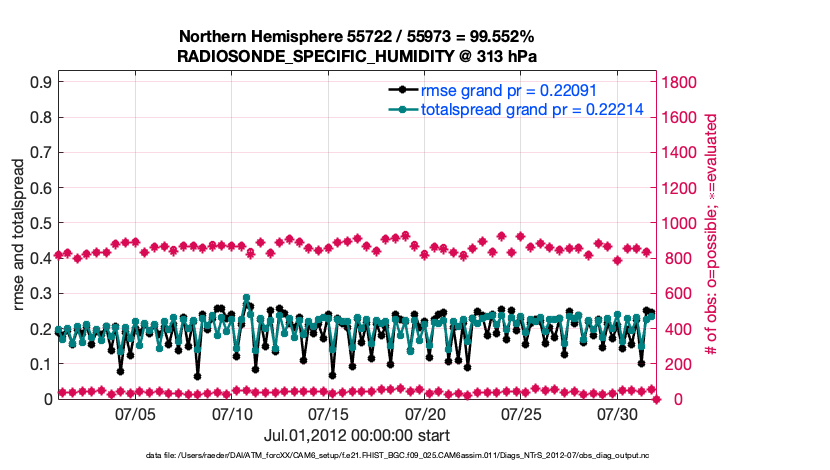Click the teal totalspread legend line marker

pyautogui.click(x=402, y=110)
